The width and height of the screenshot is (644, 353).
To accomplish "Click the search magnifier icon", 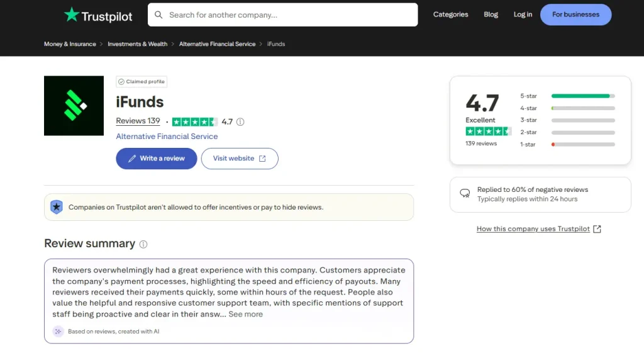I will (x=158, y=15).
